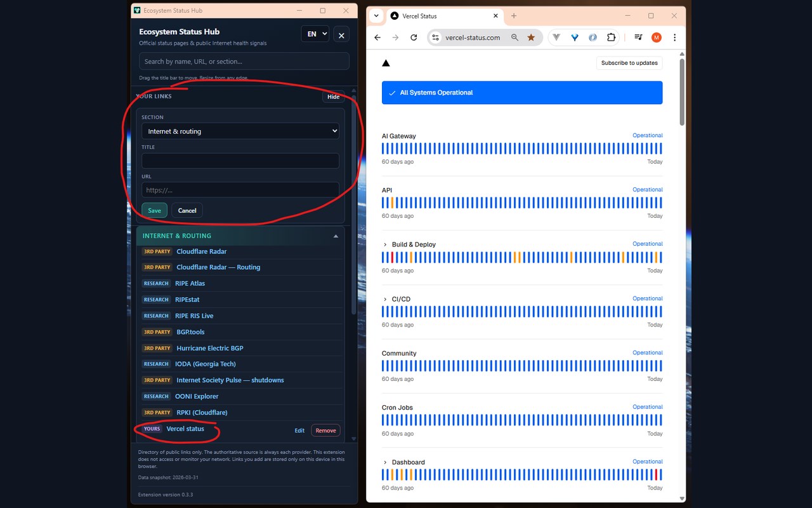Click the bookmark star in the address bar
Viewport: 812px width, 508px height.
[x=531, y=37]
